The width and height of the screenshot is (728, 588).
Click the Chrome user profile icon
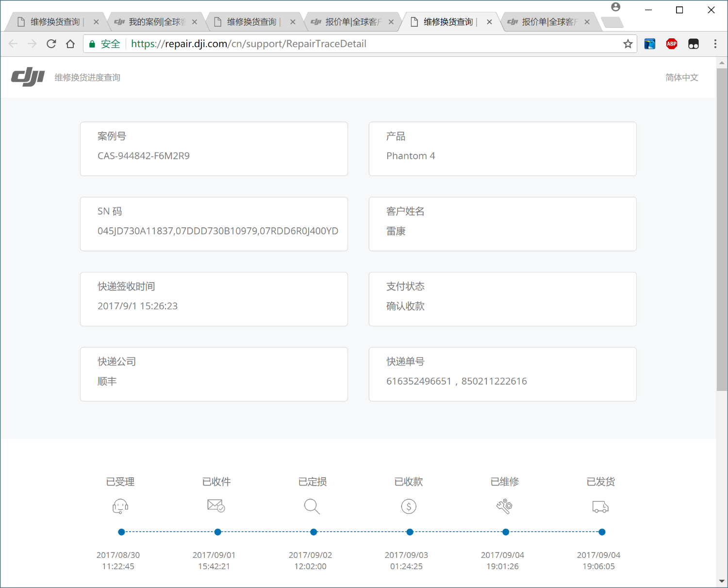616,7
